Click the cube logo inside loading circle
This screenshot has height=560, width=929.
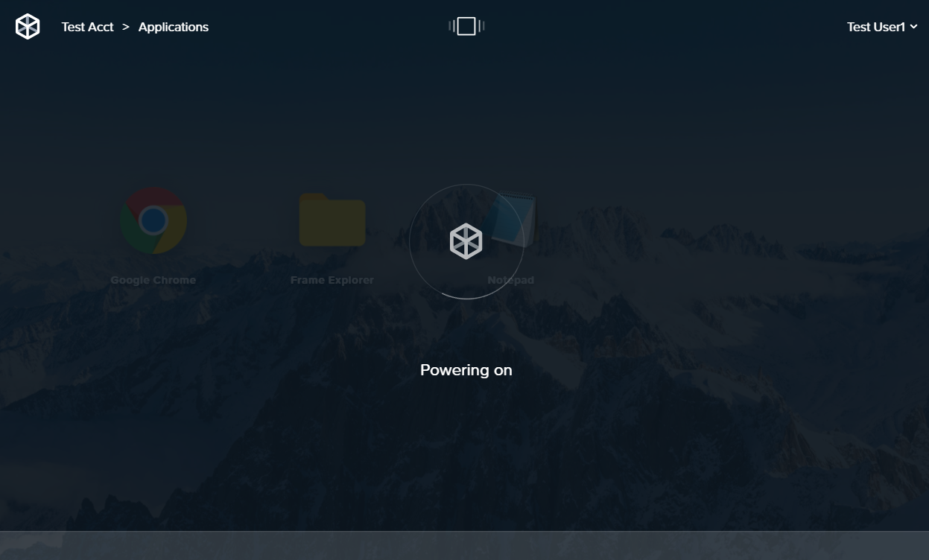pos(466,241)
